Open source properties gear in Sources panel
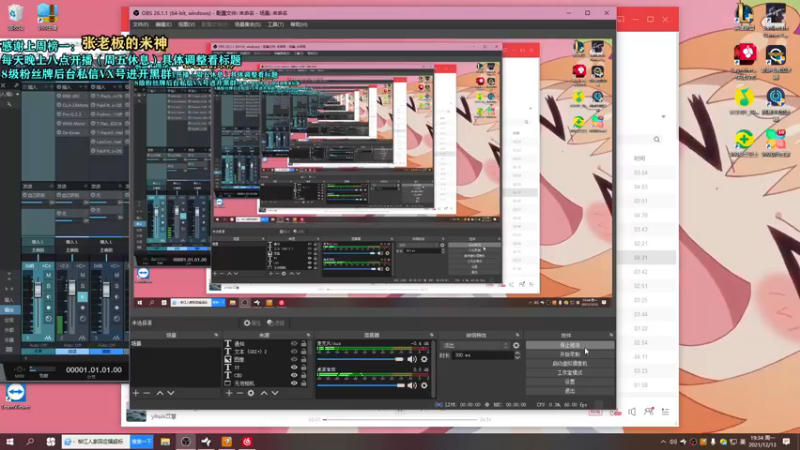800x450 pixels. 251,393
